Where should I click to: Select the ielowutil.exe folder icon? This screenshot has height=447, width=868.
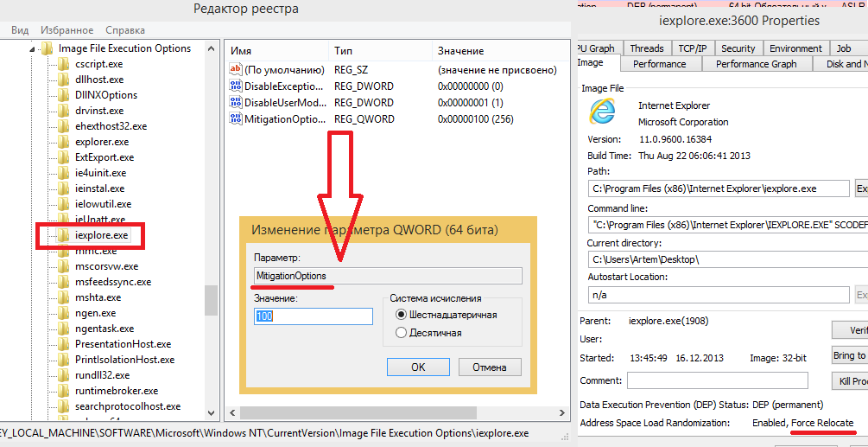point(64,204)
